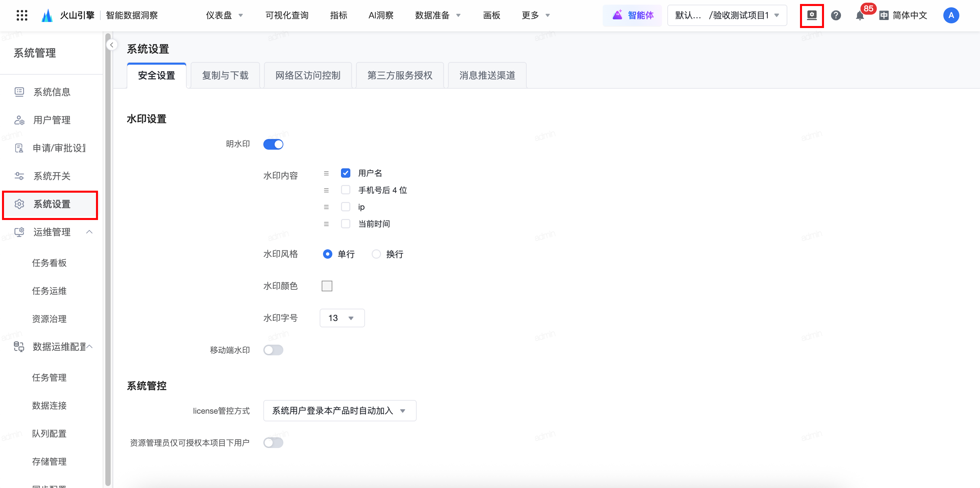Image resolution: width=980 pixels, height=488 pixels.
Task: Check the 手机号后 4 位 checkbox
Action: click(345, 190)
